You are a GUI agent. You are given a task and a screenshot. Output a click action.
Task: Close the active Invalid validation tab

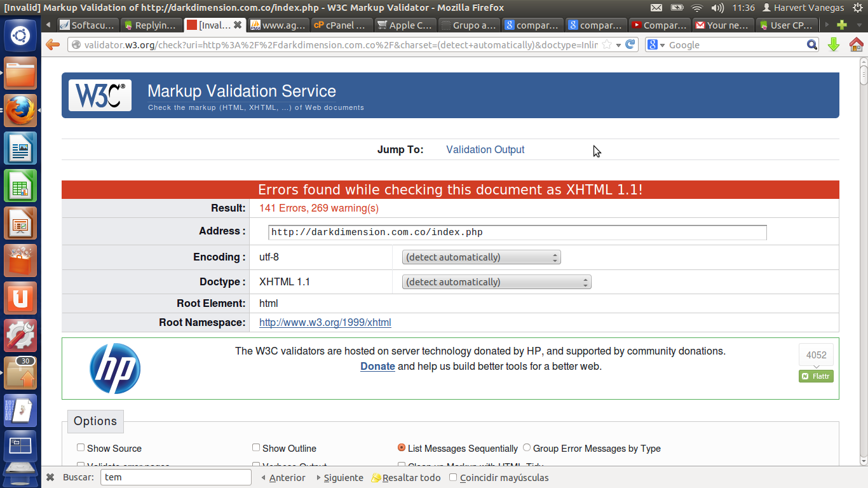pos(238,25)
